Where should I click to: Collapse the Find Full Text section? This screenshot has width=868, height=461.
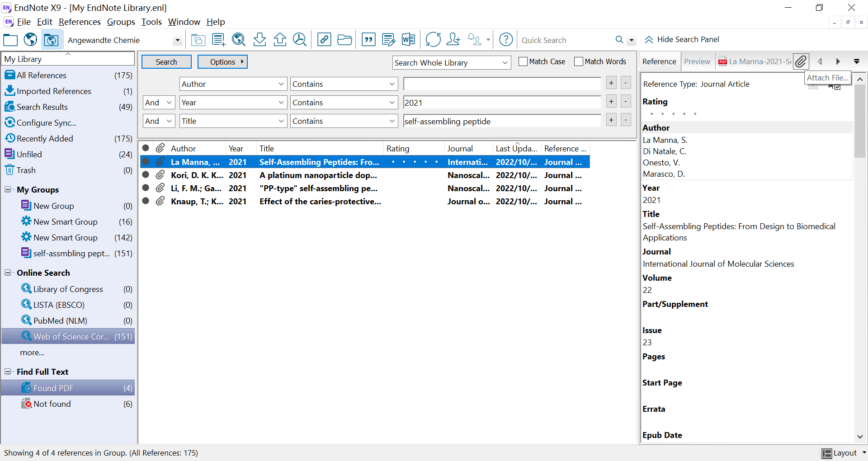click(x=8, y=372)
